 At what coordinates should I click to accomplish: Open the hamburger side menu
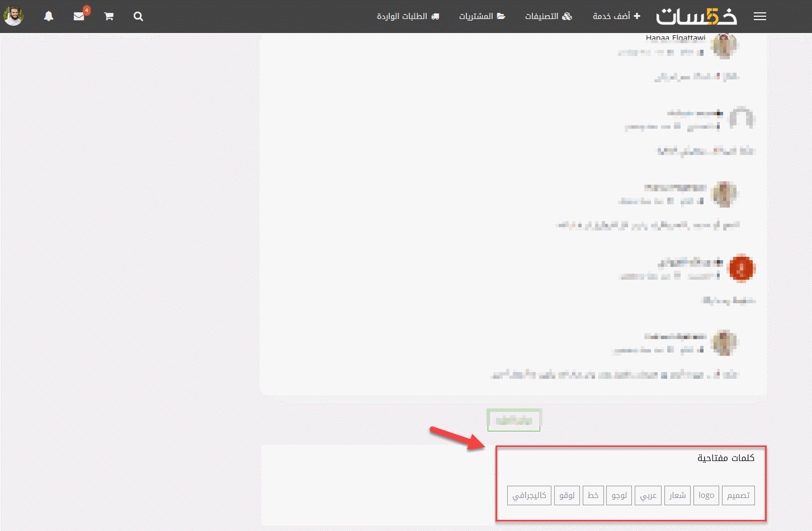tap(759, 16)
